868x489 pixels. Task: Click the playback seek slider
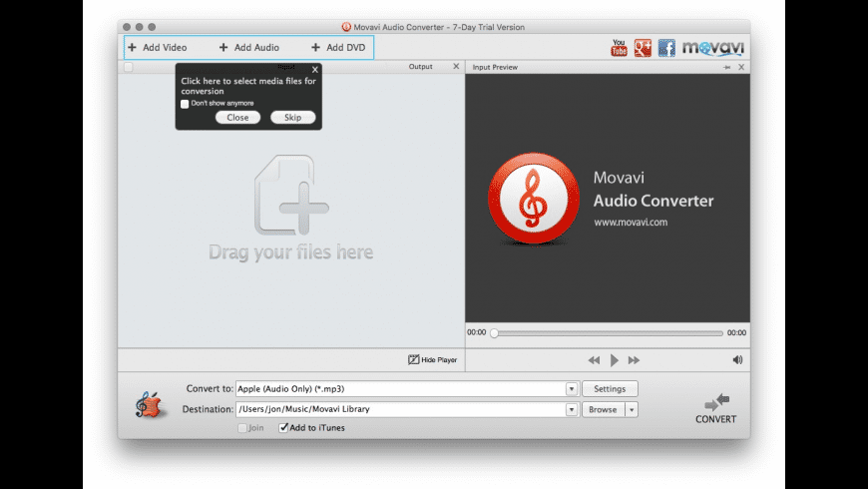point(609,333)
